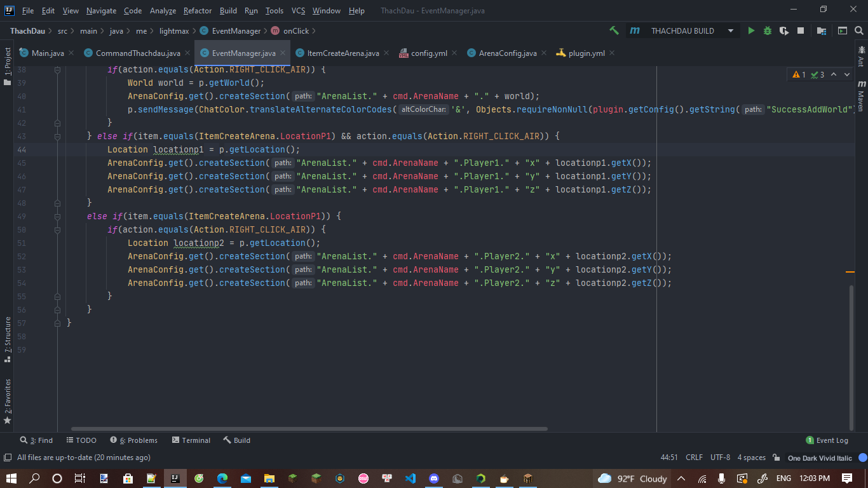
Task: Collapse the code fold at line 43
Action: click(x=57, y=137)
